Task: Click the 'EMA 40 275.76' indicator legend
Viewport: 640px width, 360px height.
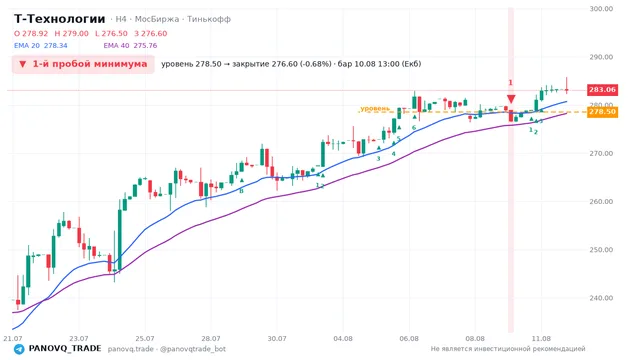Action: [130, 46]
